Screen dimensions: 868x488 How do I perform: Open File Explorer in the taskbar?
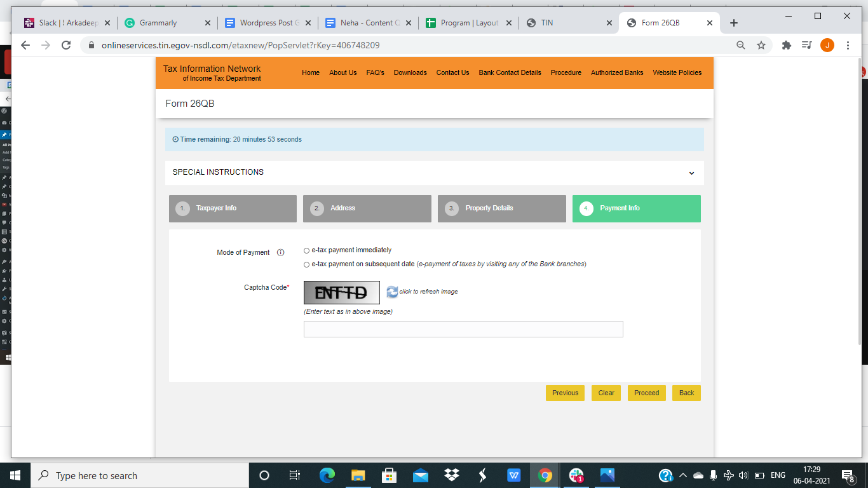[x=358, y=475]
